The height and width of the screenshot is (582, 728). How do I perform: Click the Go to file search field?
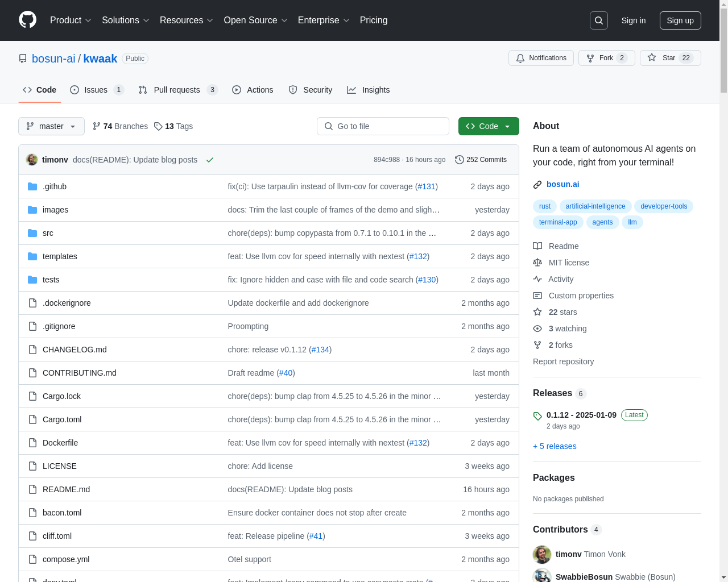point(383,126)
